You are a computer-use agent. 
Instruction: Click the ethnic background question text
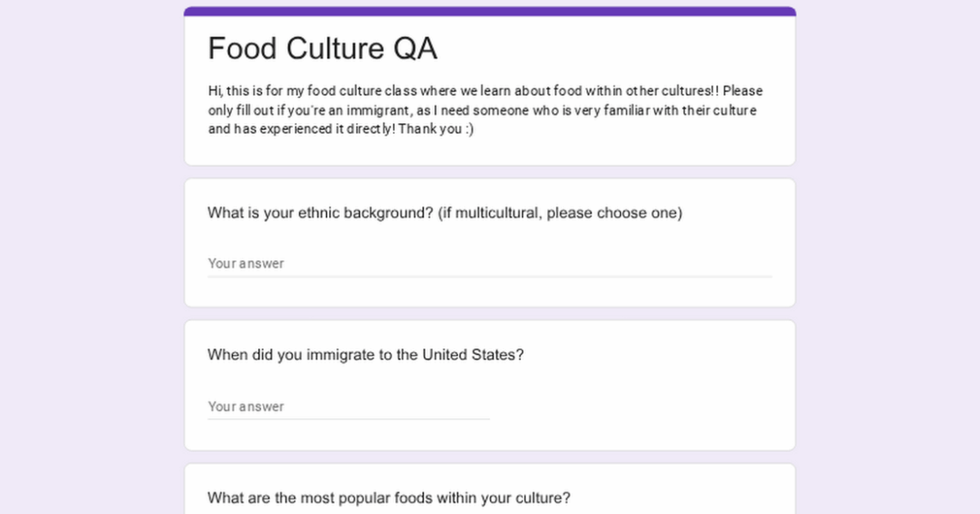click(x=445, y=213)
